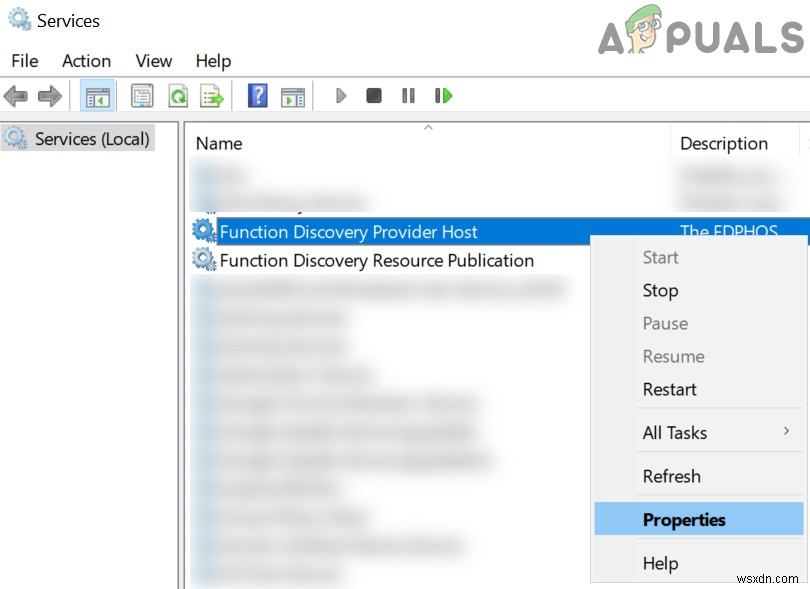Screen dimensions: 810x589
Task: Sort by the Description column header
Action: 734,143
